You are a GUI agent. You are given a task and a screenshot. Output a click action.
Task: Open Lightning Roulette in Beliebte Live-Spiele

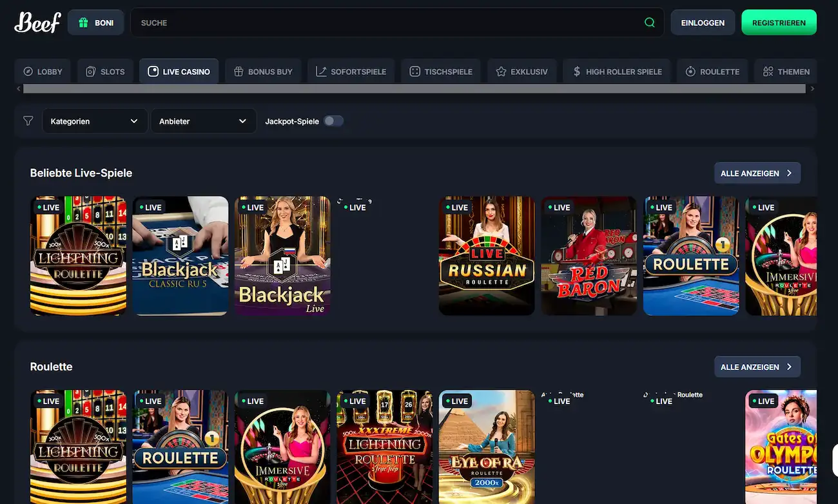coord(78,256)
